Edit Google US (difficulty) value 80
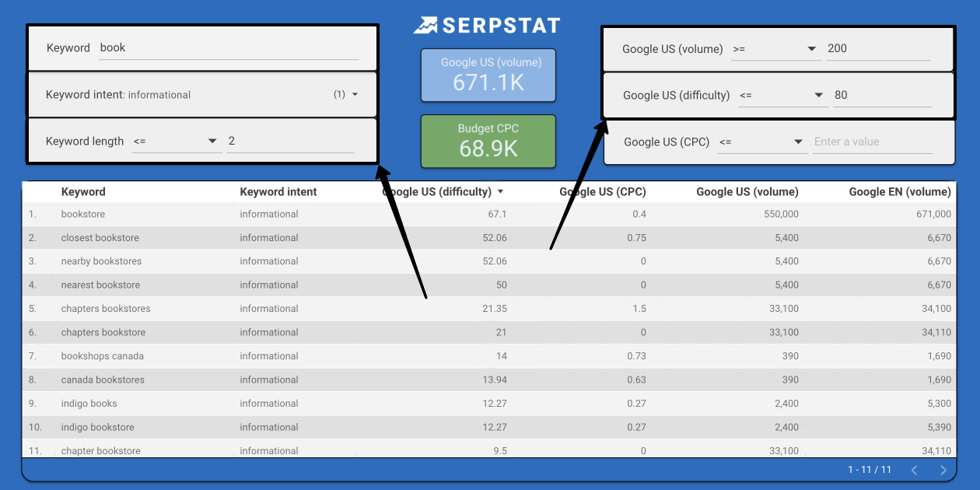Image resolution: width=980 pixels, height=490 pixels. [881, 96]
